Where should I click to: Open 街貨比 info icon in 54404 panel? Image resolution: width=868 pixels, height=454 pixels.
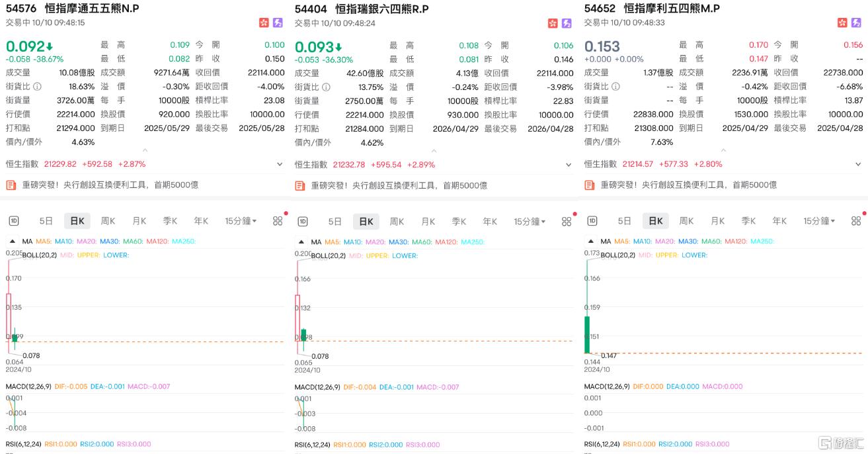tap(327, 87)
